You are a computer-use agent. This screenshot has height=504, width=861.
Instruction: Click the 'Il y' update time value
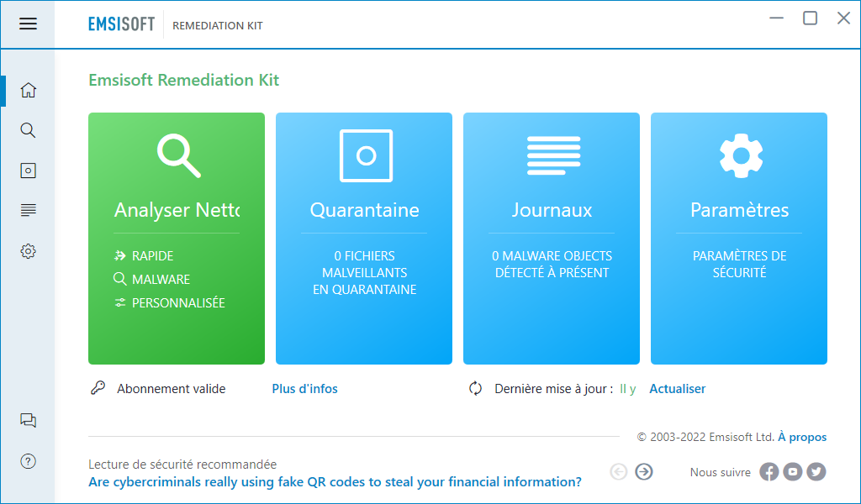(627, 389)
